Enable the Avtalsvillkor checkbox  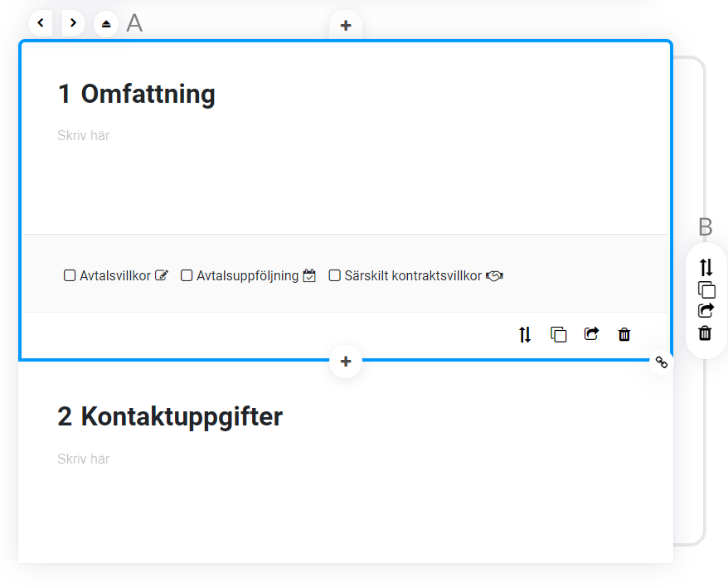coord(70,275)
